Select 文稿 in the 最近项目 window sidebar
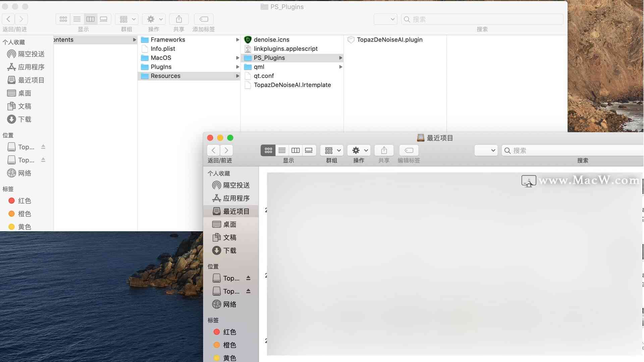 click(231, 238)
